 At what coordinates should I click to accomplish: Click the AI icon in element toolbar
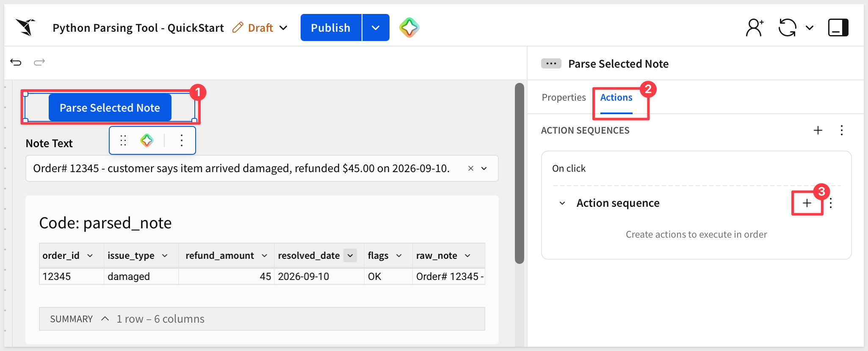[147, 140]
